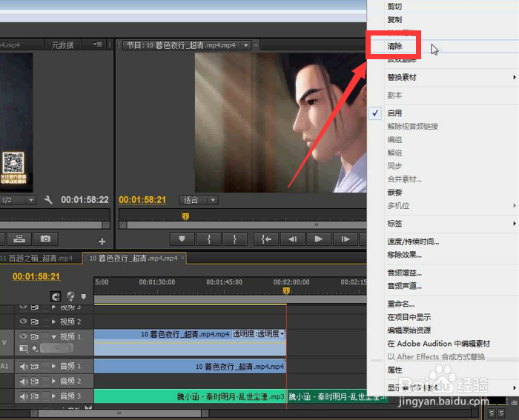Export frame with the camera icon
The image size is (519, 420).
45,239
